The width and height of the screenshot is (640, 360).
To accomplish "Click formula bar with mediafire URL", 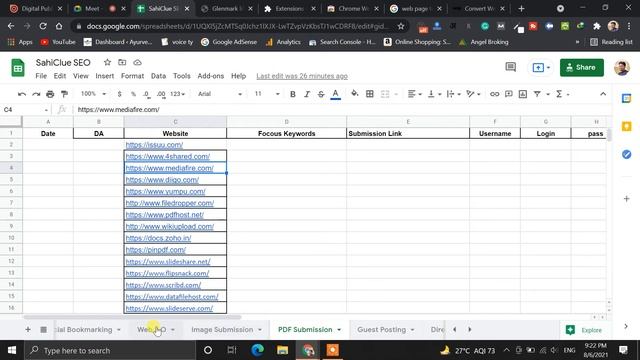I will coord(342,110).
